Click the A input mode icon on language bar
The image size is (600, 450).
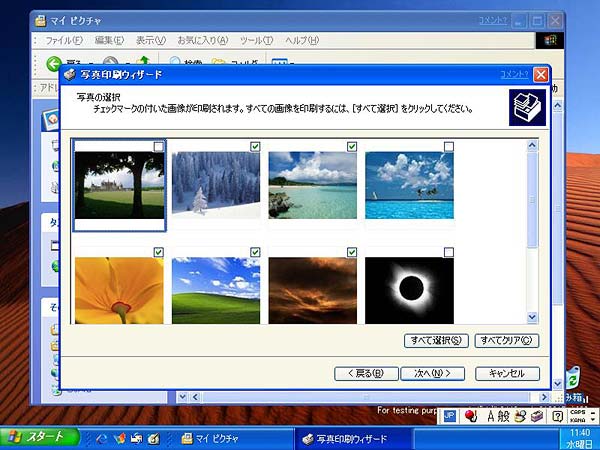491,416
